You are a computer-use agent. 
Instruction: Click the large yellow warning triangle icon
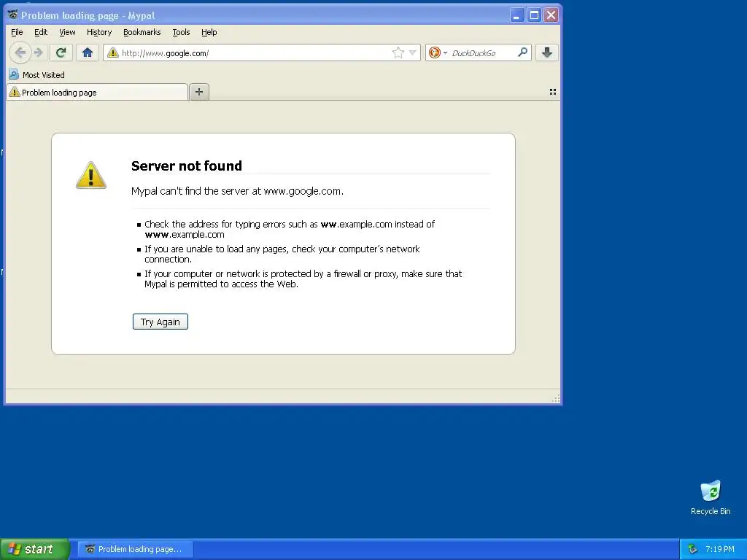pyautogui.click(x=91, y=175)
